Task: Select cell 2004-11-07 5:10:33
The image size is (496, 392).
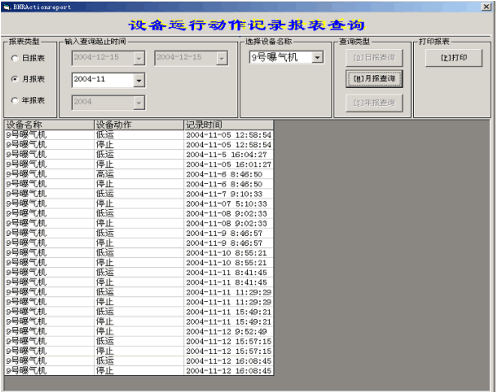Action: click(228, 204)
